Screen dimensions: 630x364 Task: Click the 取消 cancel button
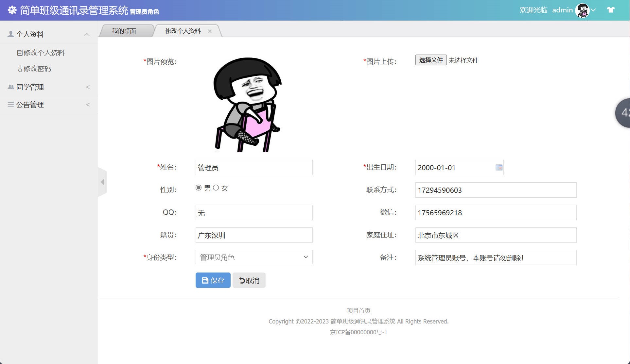pos(249,280)
